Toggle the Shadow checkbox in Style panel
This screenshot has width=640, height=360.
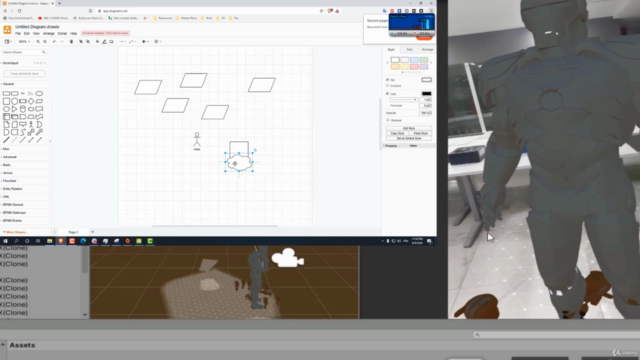388,120
